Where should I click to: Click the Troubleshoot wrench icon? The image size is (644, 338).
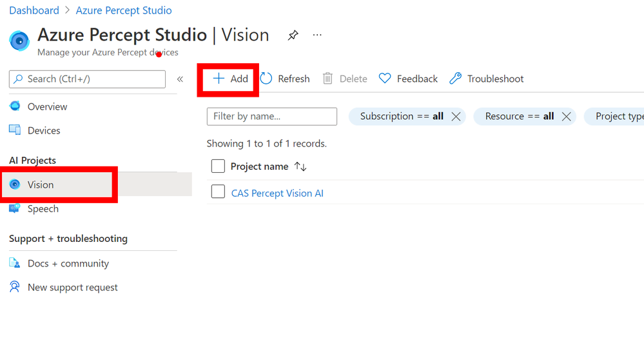[455, 79]
